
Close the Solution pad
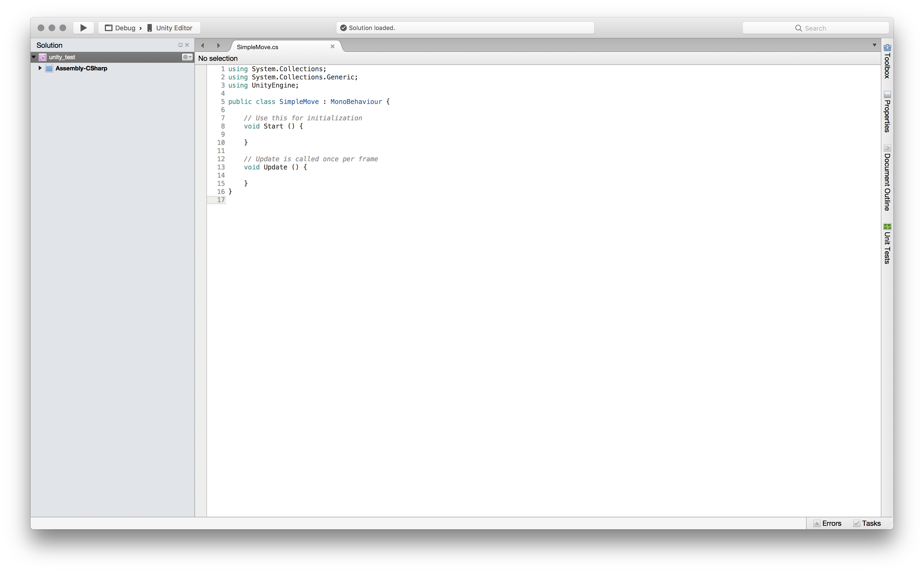click(187, 45)
